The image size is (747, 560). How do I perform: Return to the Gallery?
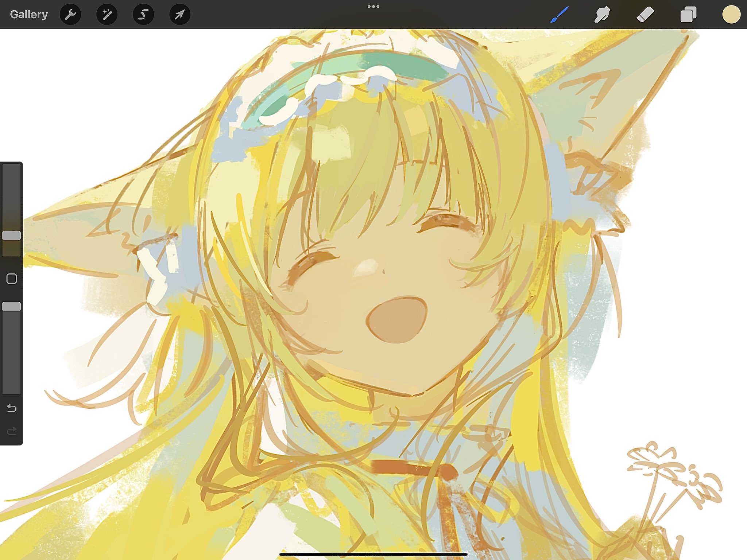click(x=29, y=15)
